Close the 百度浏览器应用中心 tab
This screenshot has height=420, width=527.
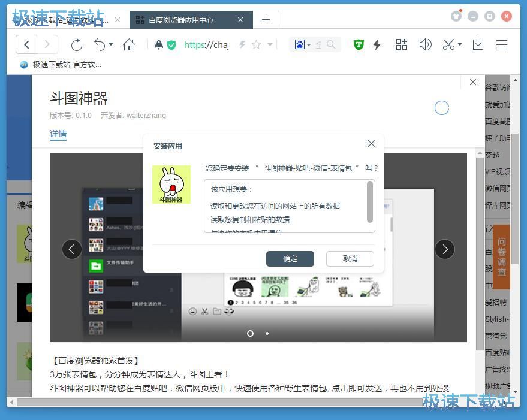click(240, 20)
